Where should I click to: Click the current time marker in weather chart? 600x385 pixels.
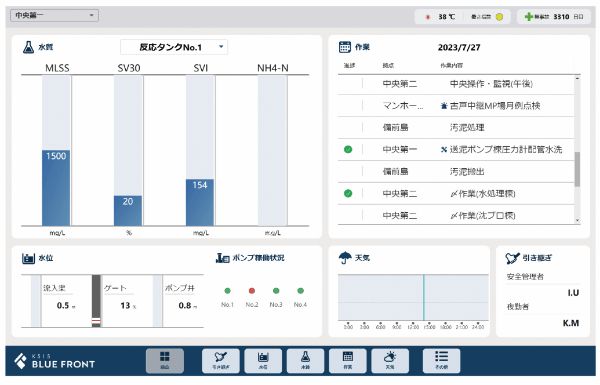(x=424, y=297)
